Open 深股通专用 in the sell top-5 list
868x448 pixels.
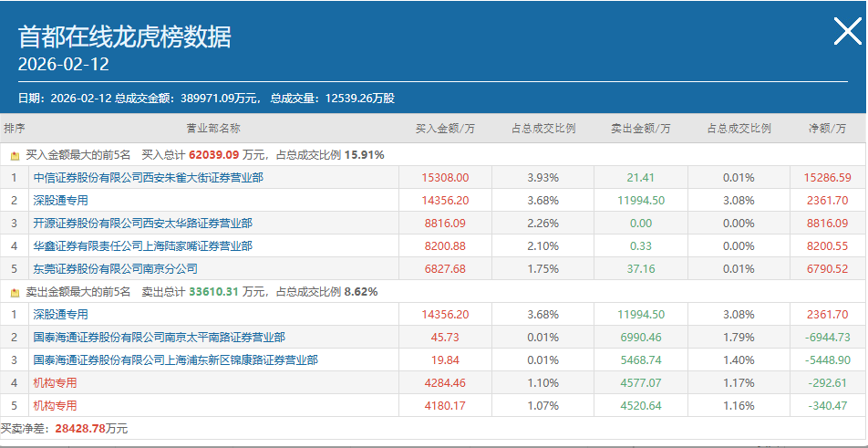tap(60, 315)
